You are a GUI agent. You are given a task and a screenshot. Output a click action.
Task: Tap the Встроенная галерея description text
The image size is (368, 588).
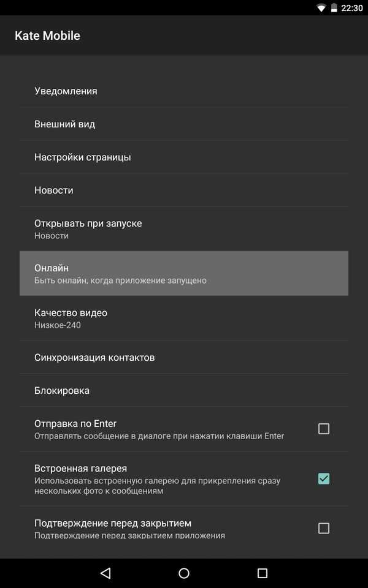tap(158, 486)
